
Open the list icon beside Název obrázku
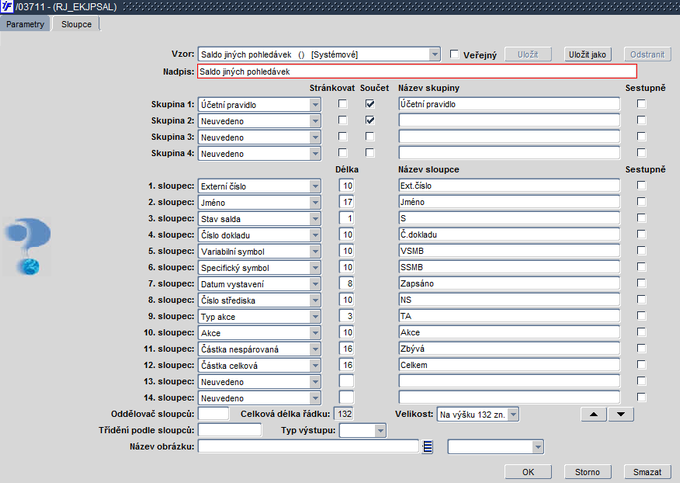coord(427,447)
